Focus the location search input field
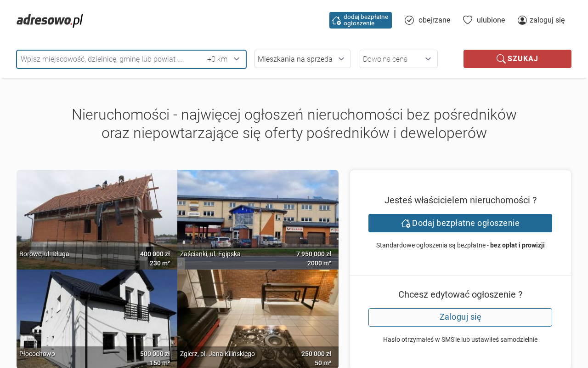 [110, 59]
